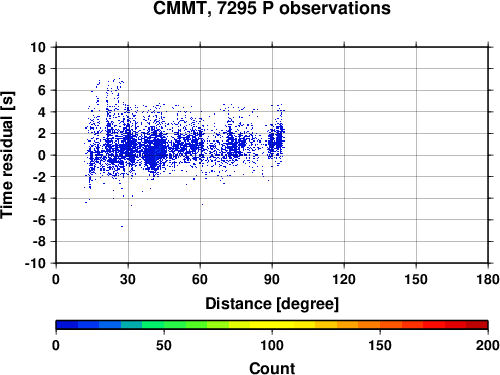This screenshot has height=375, width=500.
Task: Click the 'Count' colorbar label
Action: pos(272,368)
